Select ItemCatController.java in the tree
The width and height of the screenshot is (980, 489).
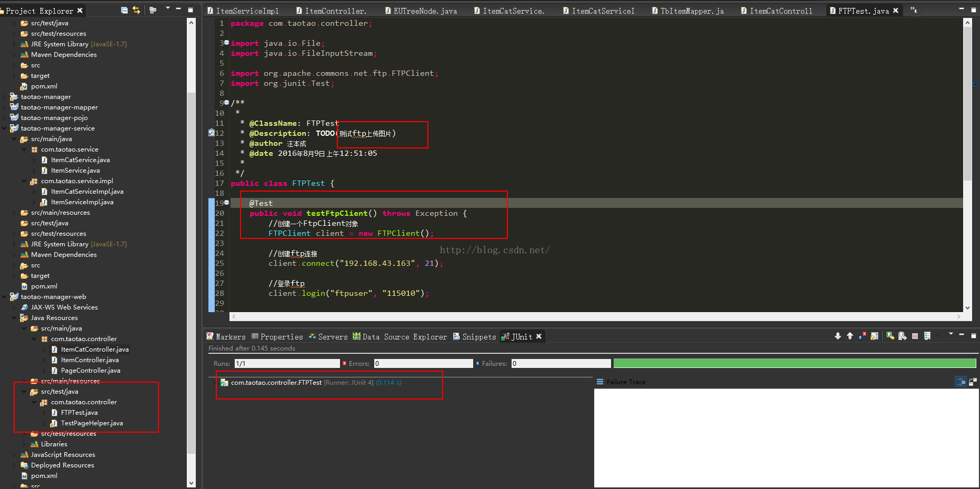click(x=95, y=350)
